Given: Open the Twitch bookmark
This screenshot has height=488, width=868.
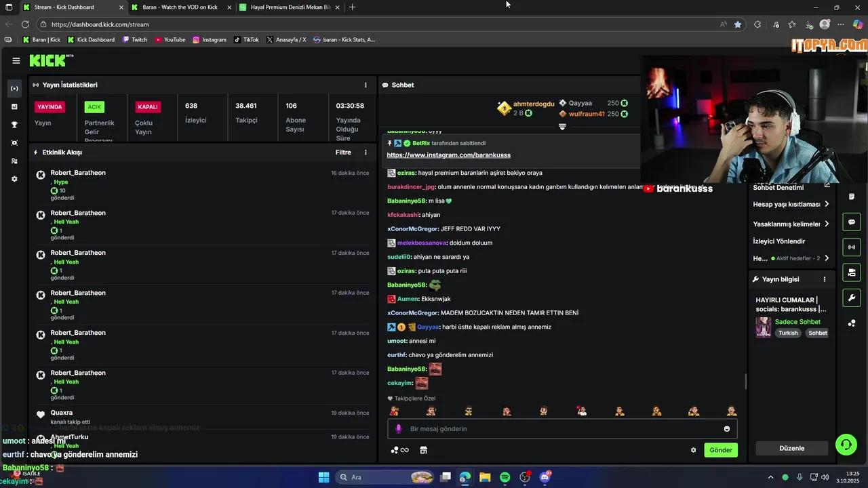Looking at the screenshot, I should coord(135,39).
